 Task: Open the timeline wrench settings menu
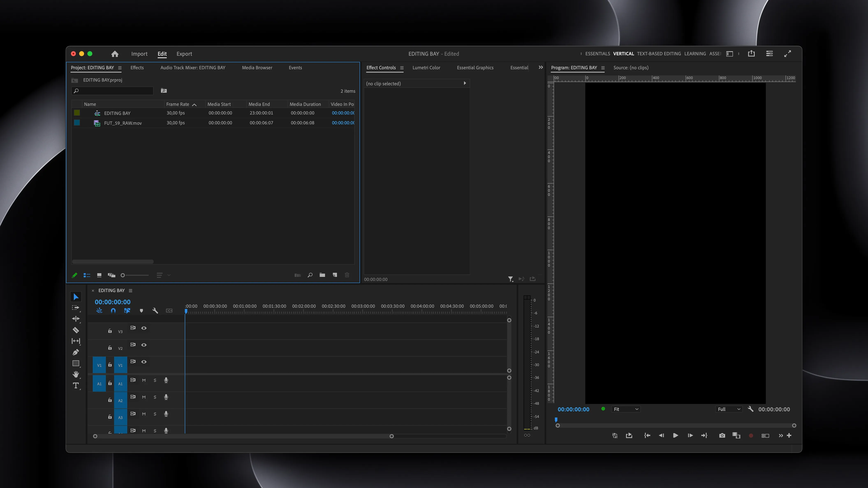pos(155,310)
